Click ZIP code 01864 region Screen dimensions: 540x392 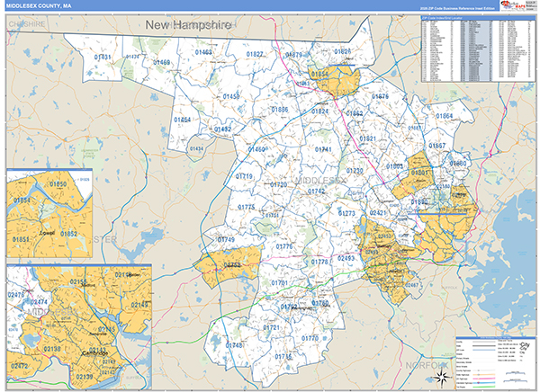pos(445,117)
